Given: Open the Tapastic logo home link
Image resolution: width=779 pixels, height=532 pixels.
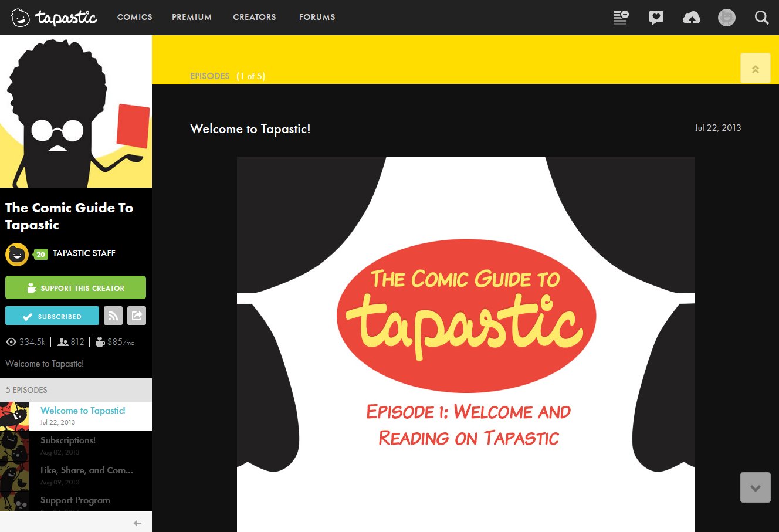Looking at the screenshot, I should click(54, 18).
